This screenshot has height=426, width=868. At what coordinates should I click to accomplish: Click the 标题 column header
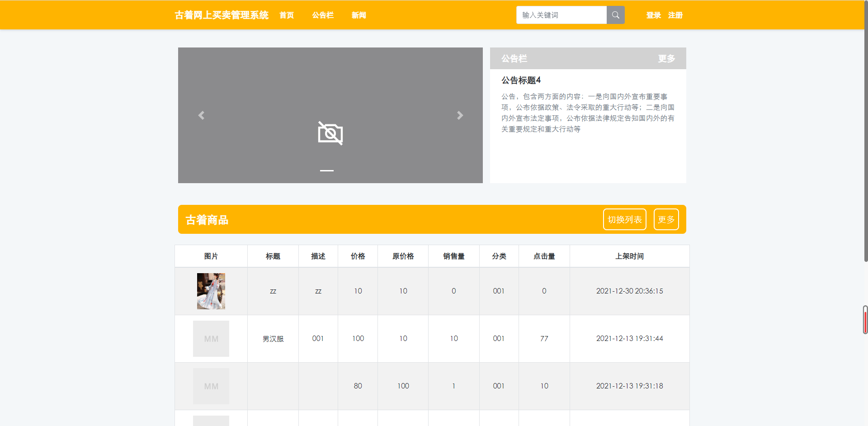point(273,256)
